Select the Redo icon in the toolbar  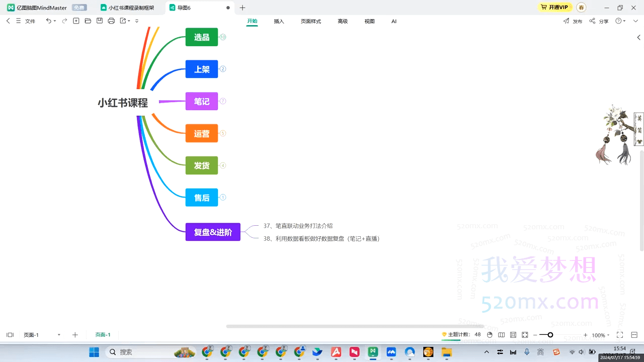pos(64,21)
